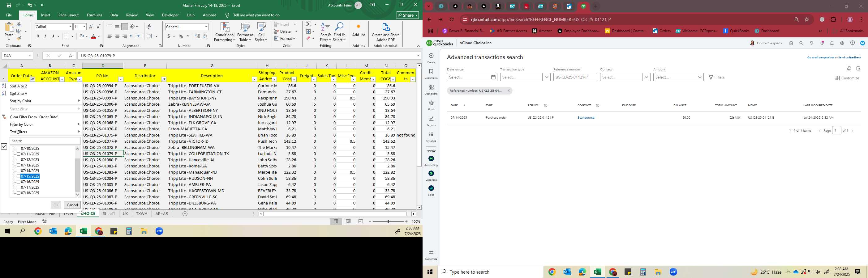Viewport: 868px width, 278px height.
Task: Click QuickBooks print icon
Action: coord(849,69)
